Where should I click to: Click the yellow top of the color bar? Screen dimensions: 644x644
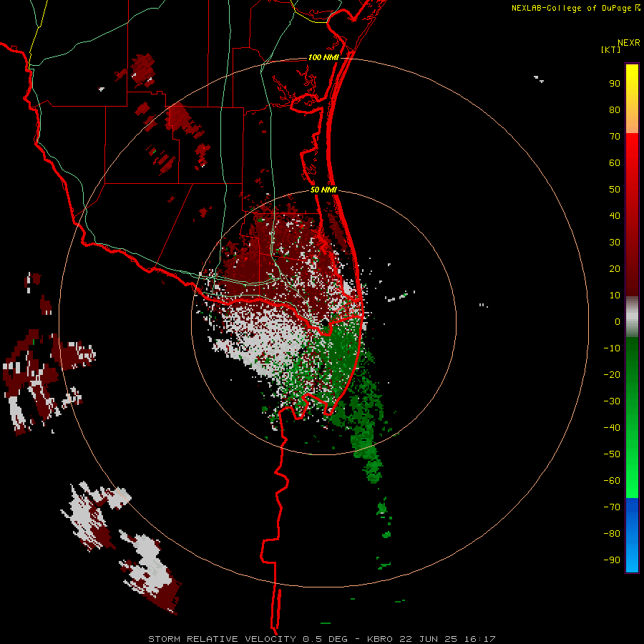coord(632,99)
